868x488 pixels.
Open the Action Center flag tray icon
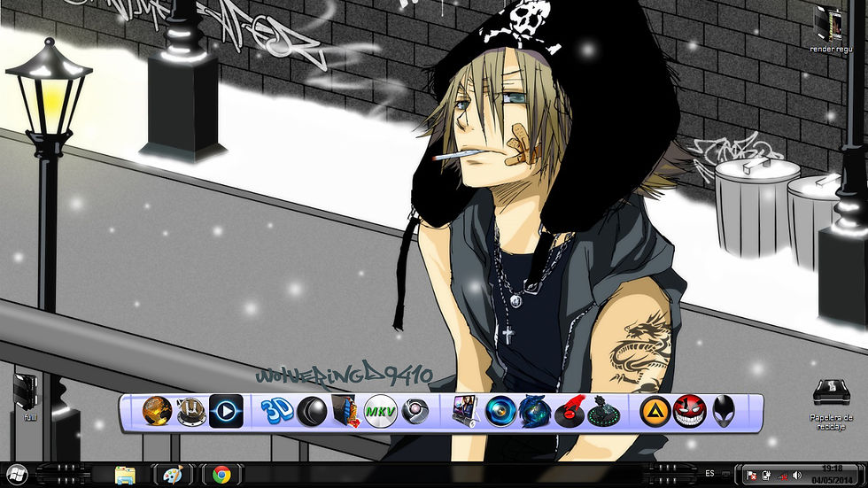(751, 476)
